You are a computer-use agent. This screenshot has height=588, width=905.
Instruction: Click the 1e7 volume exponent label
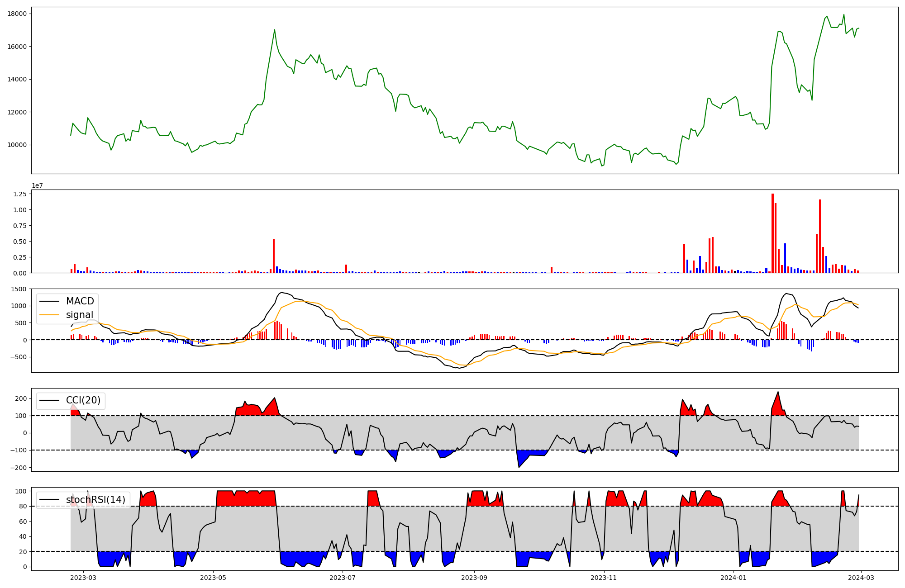click(x=37, y=186)
